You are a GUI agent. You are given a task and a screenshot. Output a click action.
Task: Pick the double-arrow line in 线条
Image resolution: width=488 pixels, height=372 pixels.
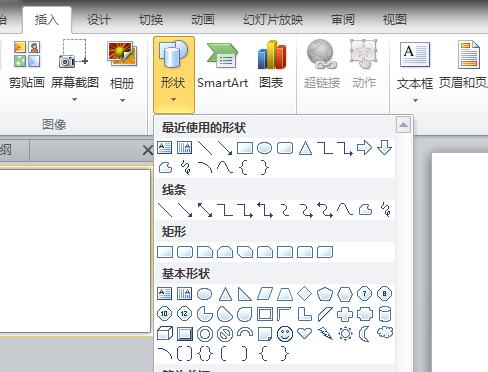(205, 210)
